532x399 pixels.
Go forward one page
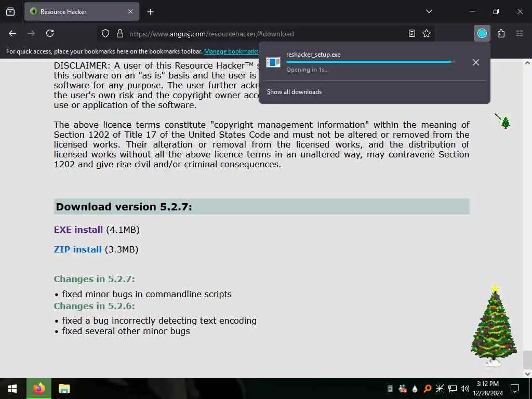[31, 33]
